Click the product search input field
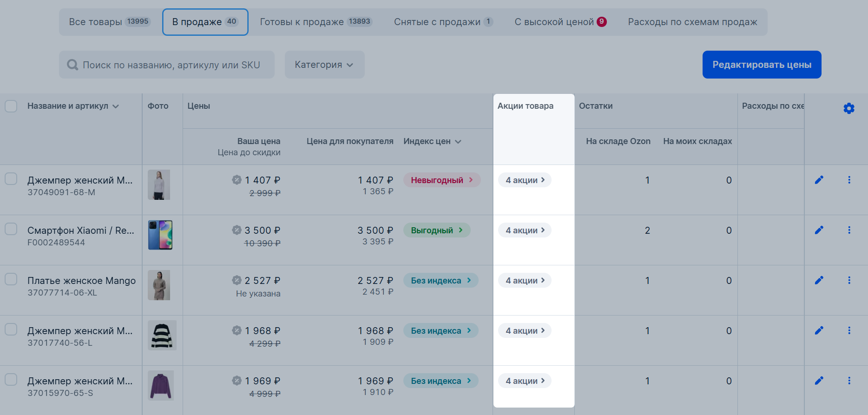Viewport: 868px width, 415px height. coord(167,65)
